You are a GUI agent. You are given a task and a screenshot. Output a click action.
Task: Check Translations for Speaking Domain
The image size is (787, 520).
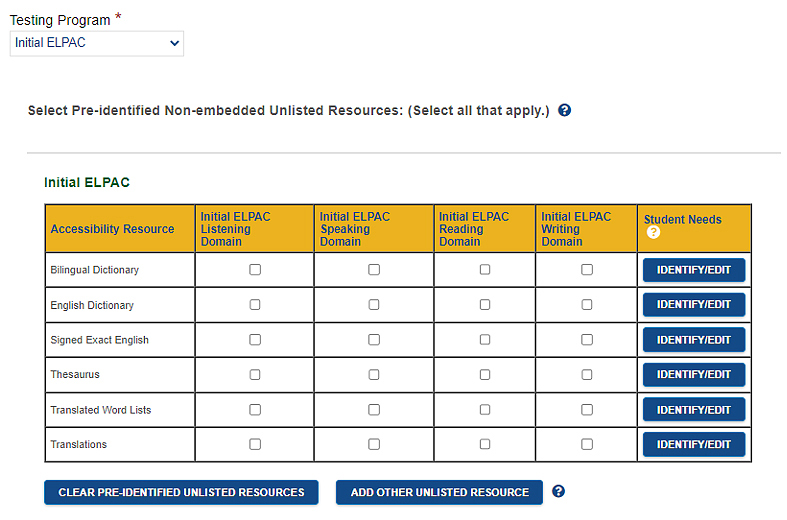pyautogui.click(x=374, y=444)
